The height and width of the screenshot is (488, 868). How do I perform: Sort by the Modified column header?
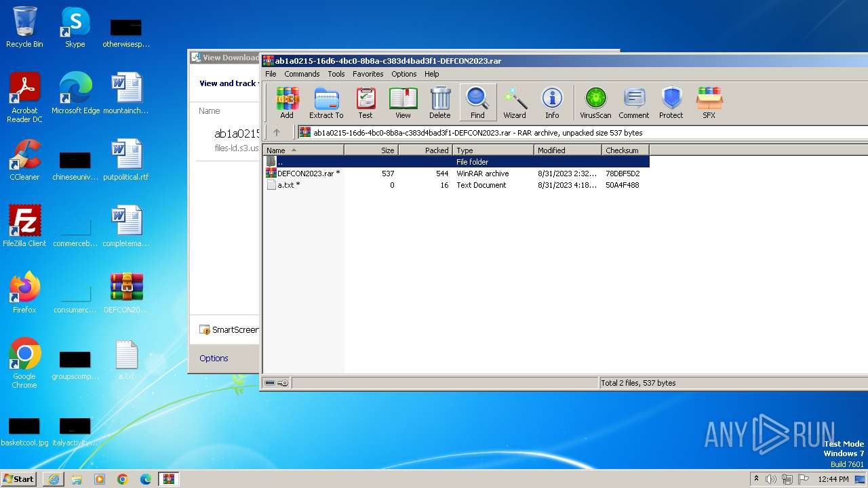[x=568, y=150]
